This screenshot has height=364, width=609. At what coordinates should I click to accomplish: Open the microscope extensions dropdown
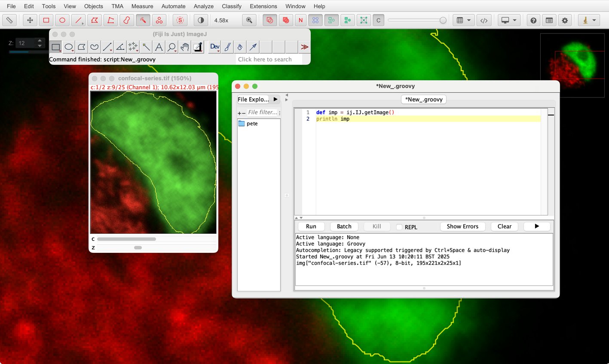point(589,20)
